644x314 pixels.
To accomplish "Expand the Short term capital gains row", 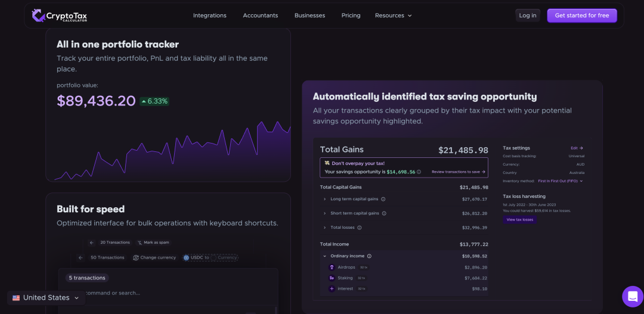I will click(324, 213).
